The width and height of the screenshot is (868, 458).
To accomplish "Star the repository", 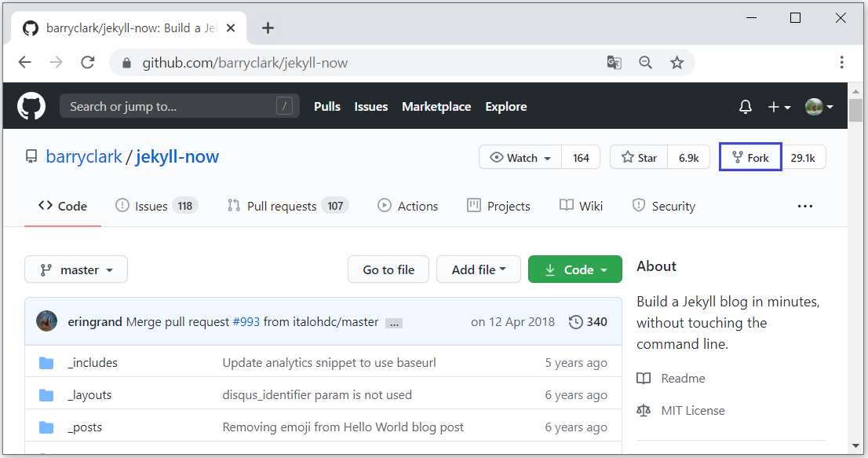I will [639, 158].
